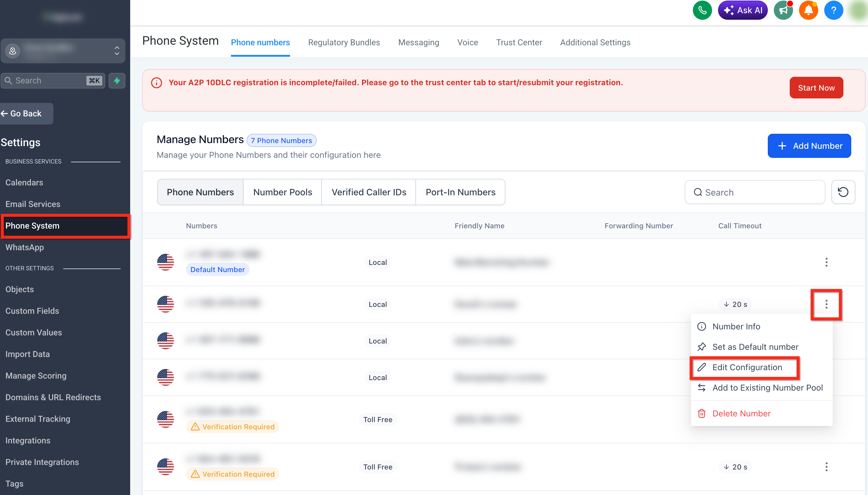Open the Additional Settings tab
The width and height of the screenshot is (868, 495).
pos(595,43)
